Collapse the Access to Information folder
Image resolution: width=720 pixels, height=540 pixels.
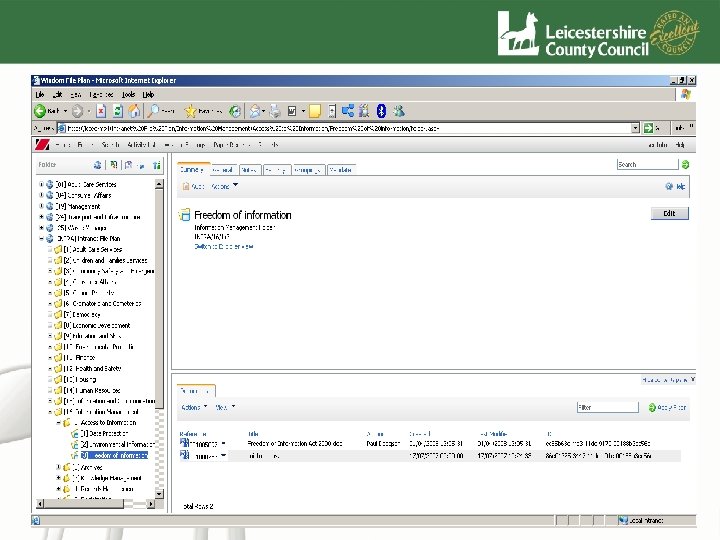pos(58,422)
